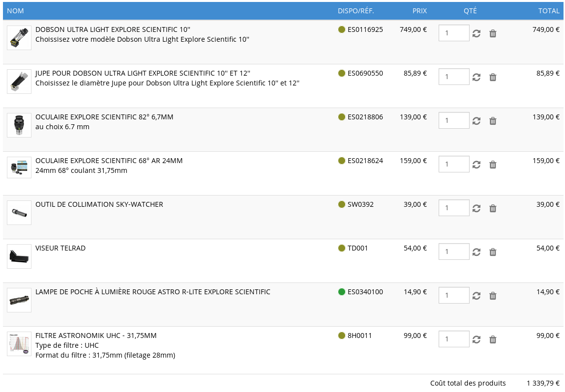565x392 pixels.
Task: Refresh quantity for Viseur Telrad
Action: click(476, 252)
